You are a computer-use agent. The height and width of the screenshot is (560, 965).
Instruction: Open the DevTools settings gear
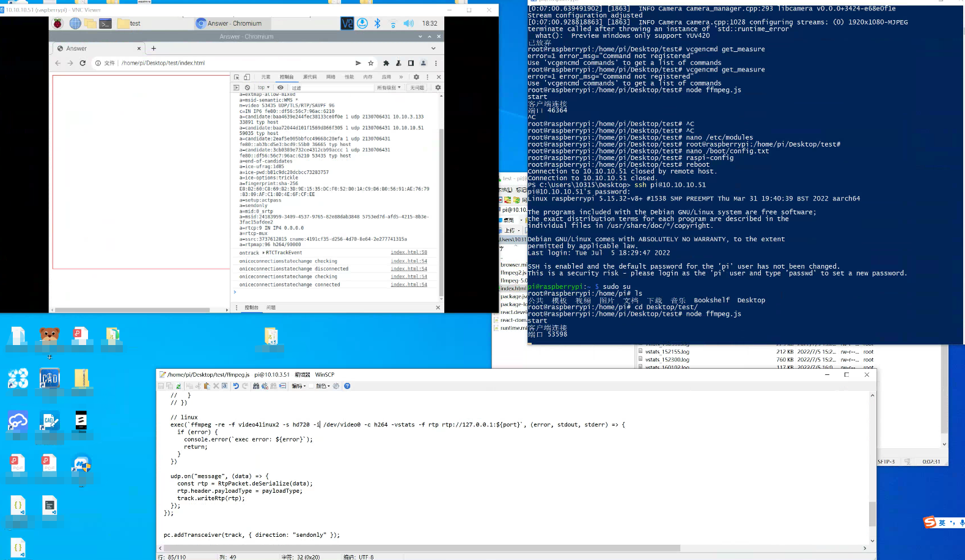[416, 78]
